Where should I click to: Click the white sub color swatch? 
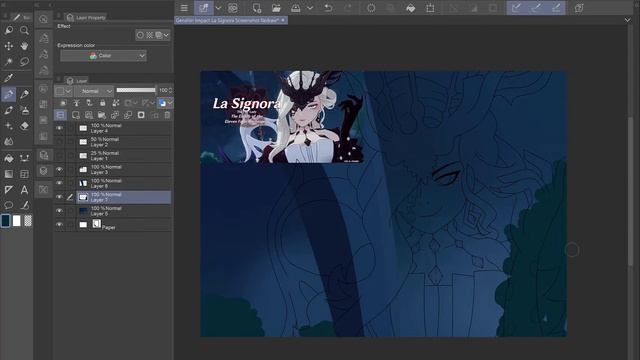pyautogui.click(x=17, y=221)
